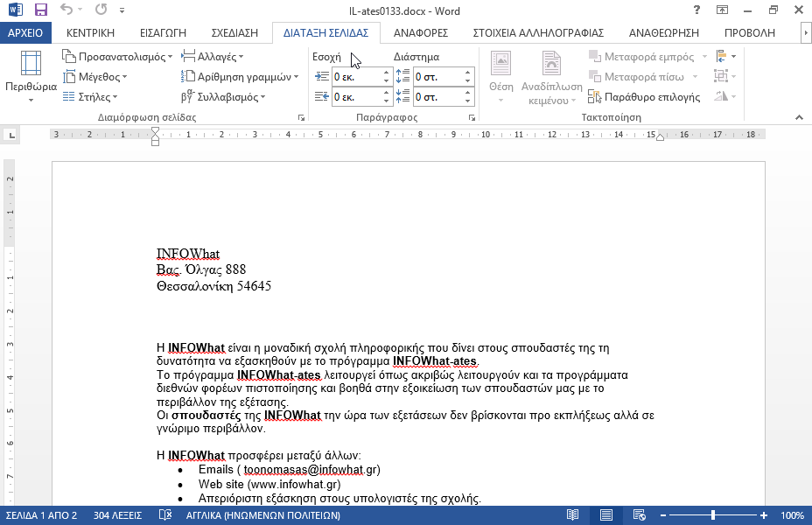812x525 pixels.
Task: Open Αλλαγές breaks dropdown
Action: [213, 56]
